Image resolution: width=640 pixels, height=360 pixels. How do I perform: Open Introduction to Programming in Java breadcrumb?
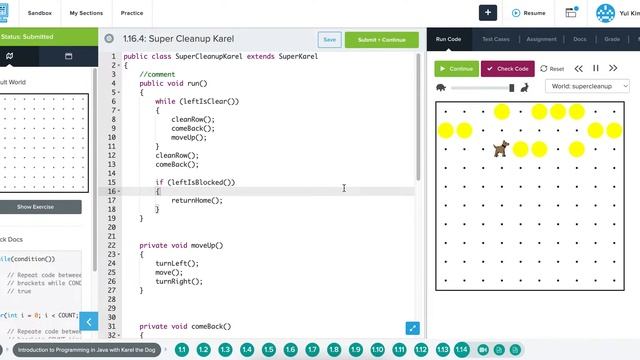tap(87, 350)
